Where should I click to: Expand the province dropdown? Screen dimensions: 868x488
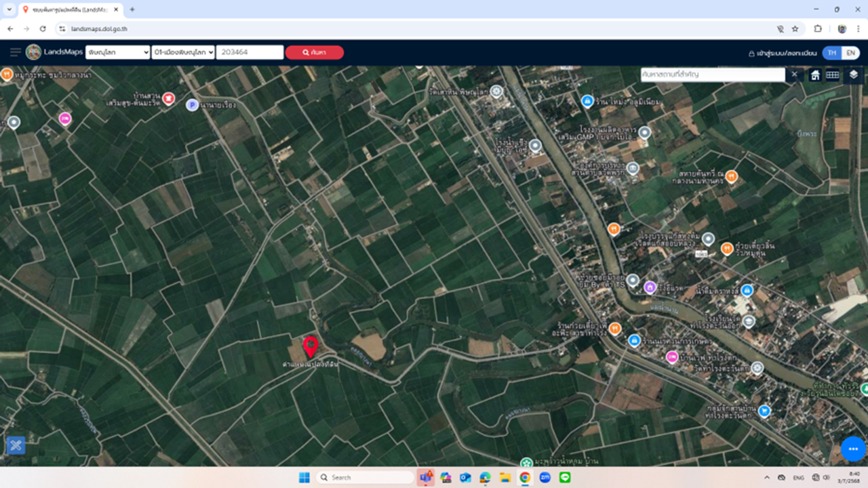[x=117, y=52]
